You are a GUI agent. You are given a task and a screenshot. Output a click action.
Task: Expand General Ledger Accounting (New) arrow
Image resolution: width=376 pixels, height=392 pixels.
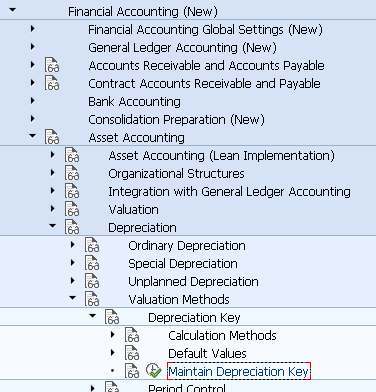(x=32, y=47)
